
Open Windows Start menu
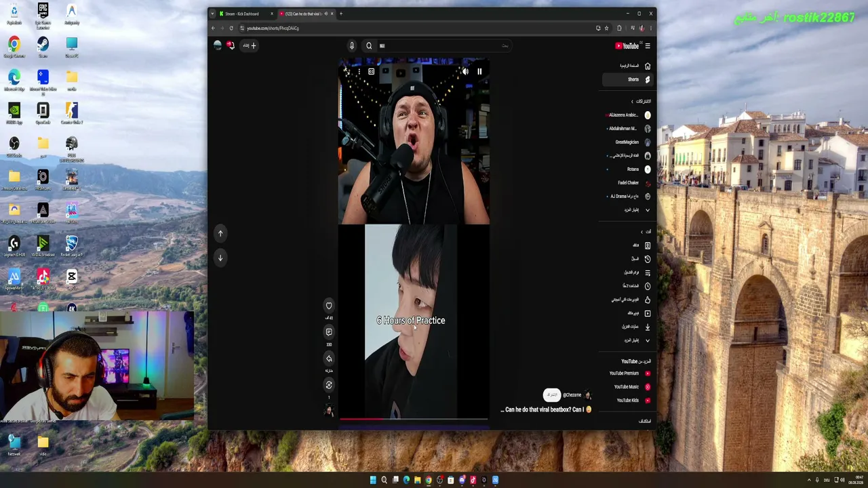click(373, 481)
